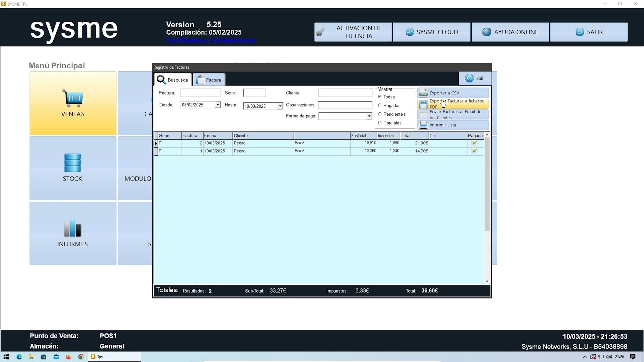Open File Explorer from the taskbar
The image size is (644, 362).
pos(31,357)
